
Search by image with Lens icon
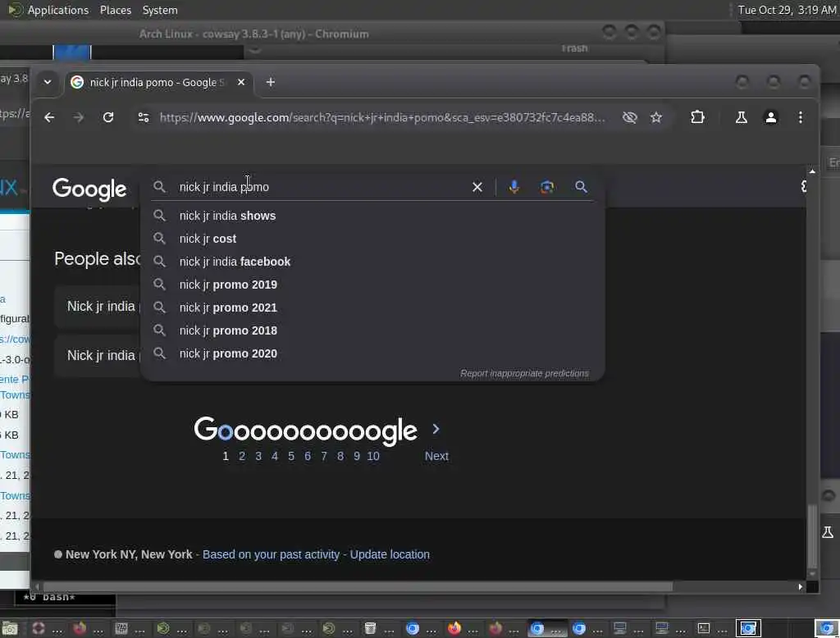point(547,187)
